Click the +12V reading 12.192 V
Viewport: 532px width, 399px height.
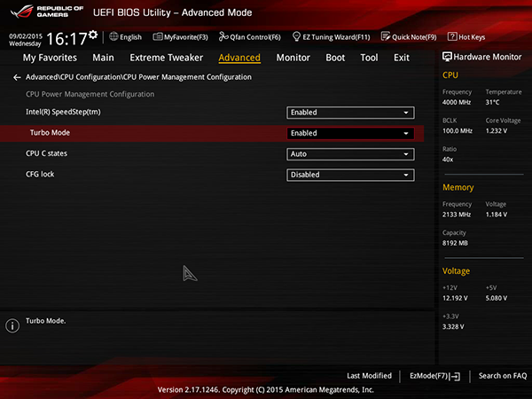455,298
